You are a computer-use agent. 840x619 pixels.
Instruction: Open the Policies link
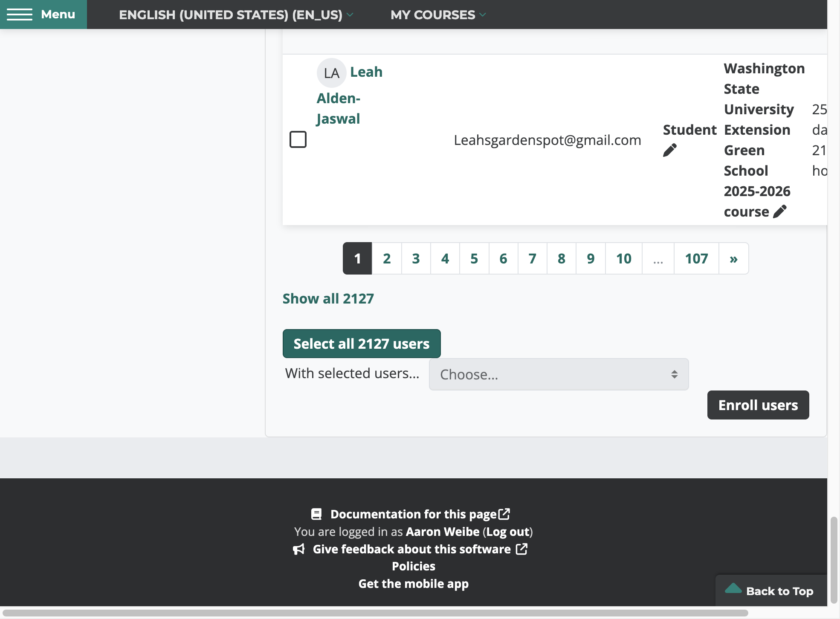(414, 566)
